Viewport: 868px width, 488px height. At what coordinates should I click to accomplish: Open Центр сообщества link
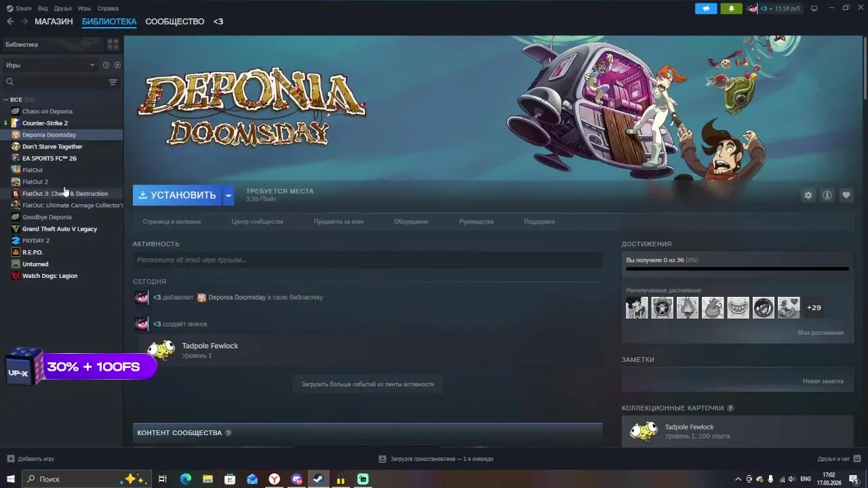click(257, 222)
